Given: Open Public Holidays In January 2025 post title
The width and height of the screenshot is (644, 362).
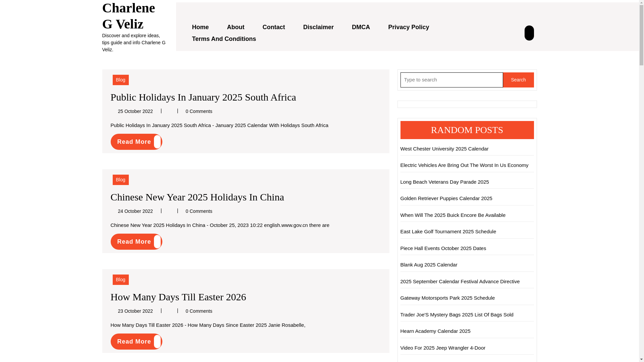Looking at the screenshot, I should [203, 97].
